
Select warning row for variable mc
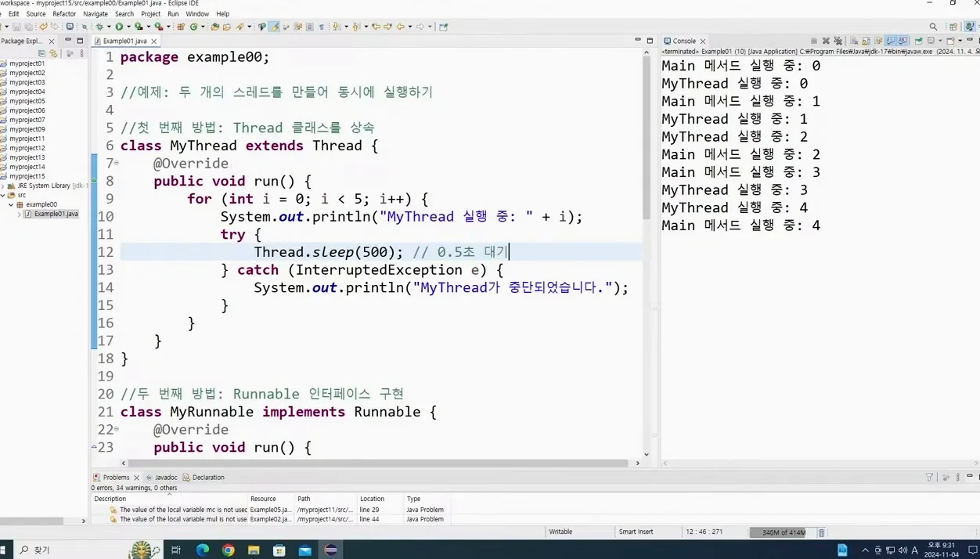click(x=270, y=510)
